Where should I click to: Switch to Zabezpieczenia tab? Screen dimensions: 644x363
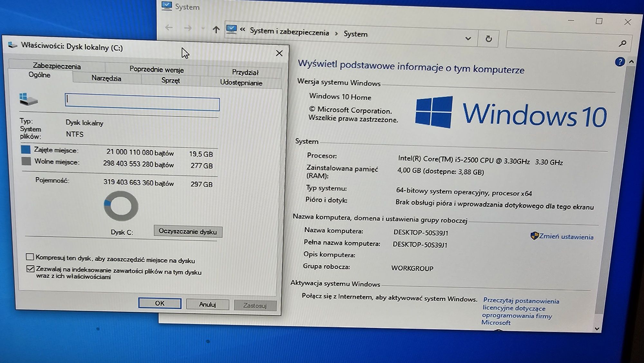click(x=57, y=66)
